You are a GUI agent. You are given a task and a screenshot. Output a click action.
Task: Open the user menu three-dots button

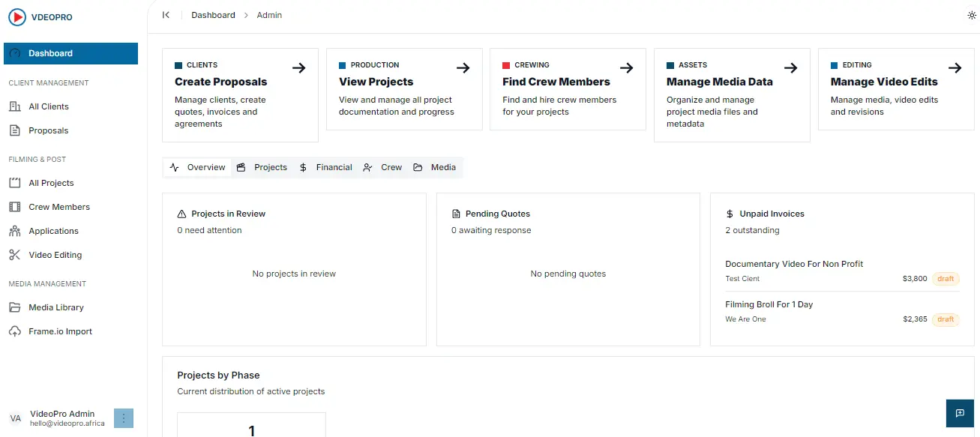pyautogui.click(x=124, y=418)
